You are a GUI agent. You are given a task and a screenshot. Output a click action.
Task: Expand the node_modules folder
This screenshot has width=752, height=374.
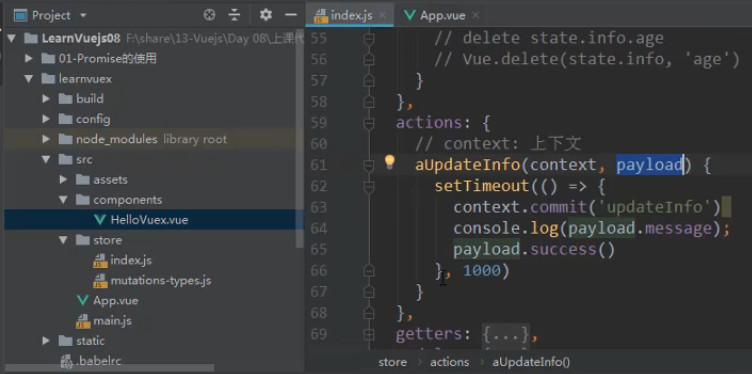[46, 139]
